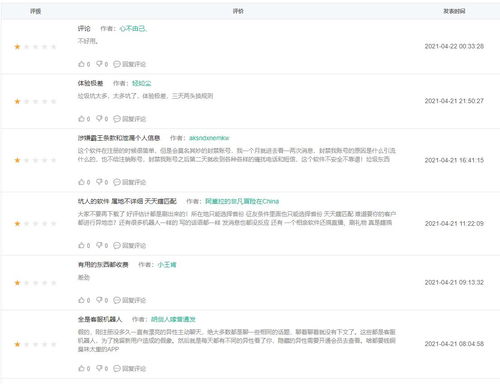Image resolution: width=500 pixels, height=384 pixels.
Task: Open author link on the 11:22:09 review
Action: [242, 201]
